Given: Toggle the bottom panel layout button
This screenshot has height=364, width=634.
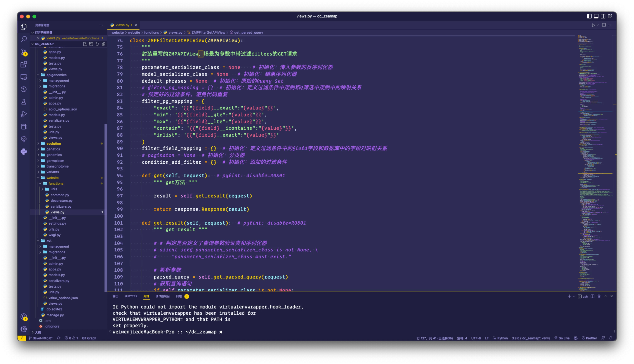Looking at the screenshot, I should pyautogui.click(x=596, y=16).
